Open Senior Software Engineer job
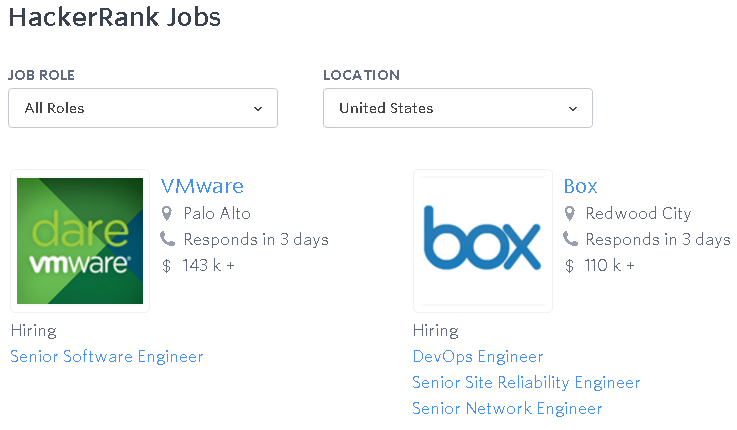This screenshot has height=430, width=737. 107,357
